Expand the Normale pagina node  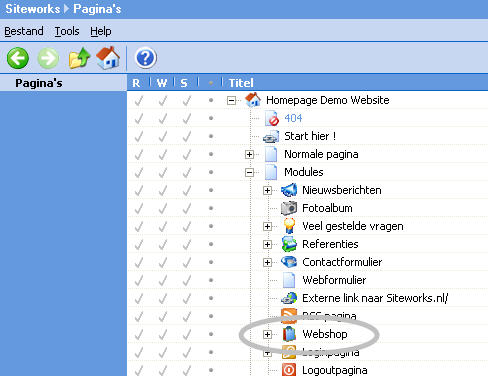[249, 154]
